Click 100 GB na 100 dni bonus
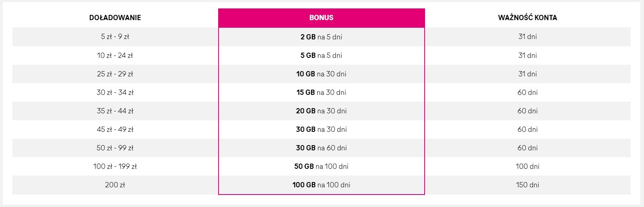 point(321,185)
